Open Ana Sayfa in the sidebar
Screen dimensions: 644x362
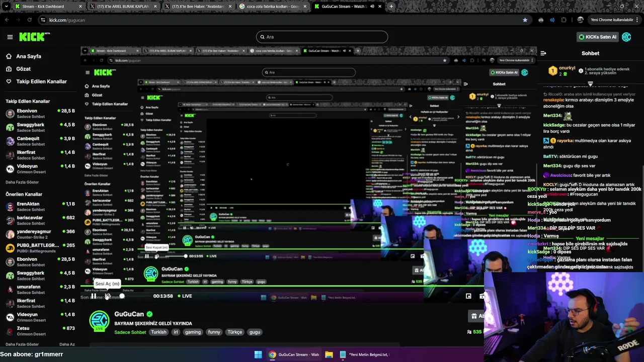tap(29, 56)
